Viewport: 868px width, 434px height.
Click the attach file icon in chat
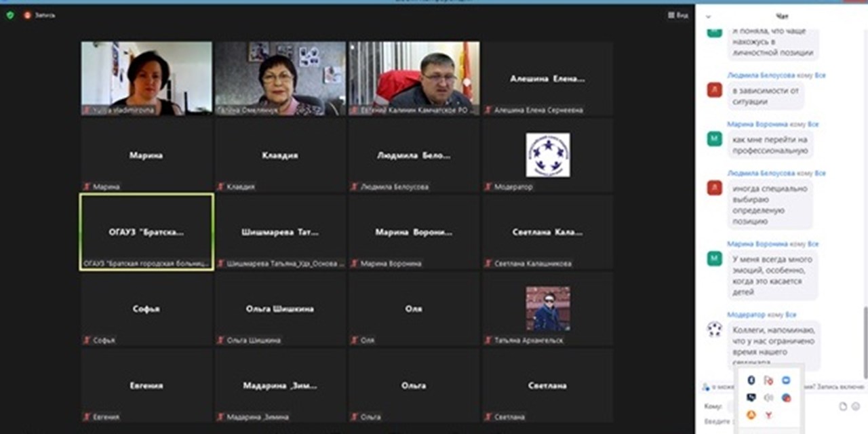pos(843,406)
